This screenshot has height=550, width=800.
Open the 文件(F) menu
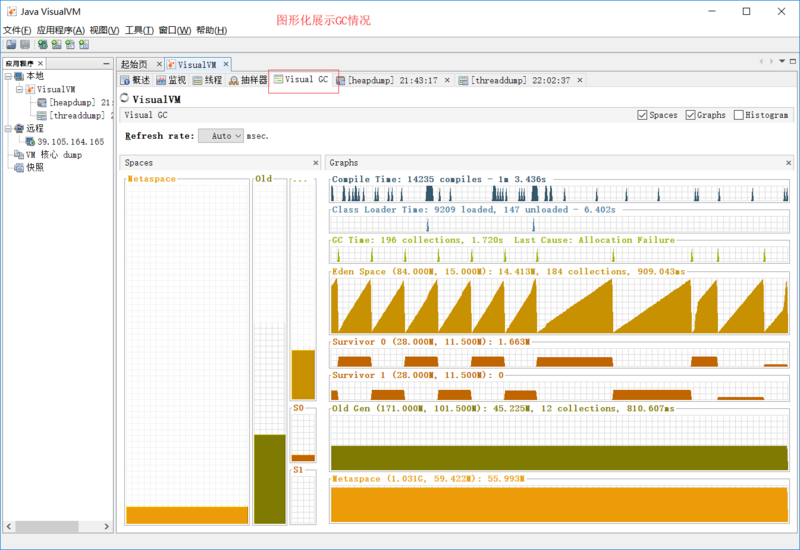17,31
